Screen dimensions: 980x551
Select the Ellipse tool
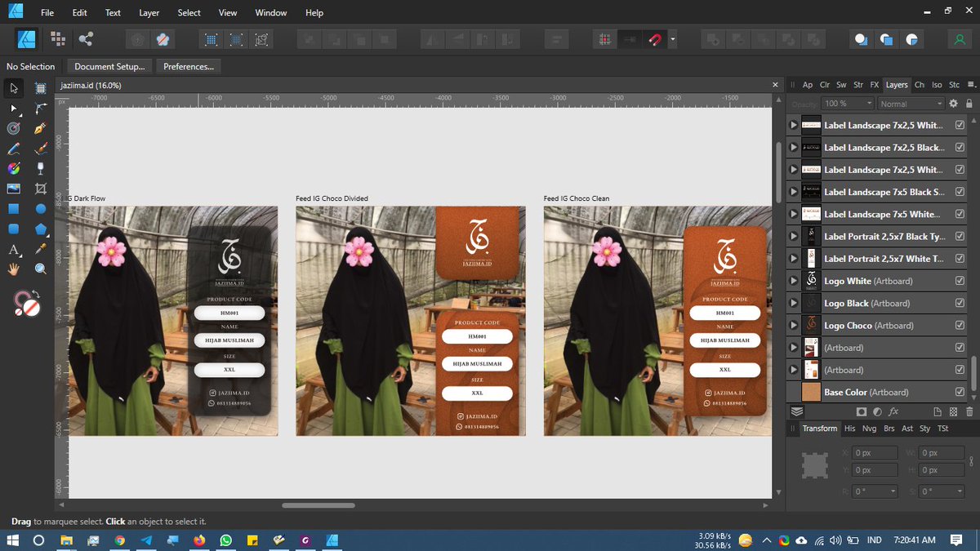click(x=40, y=209)
